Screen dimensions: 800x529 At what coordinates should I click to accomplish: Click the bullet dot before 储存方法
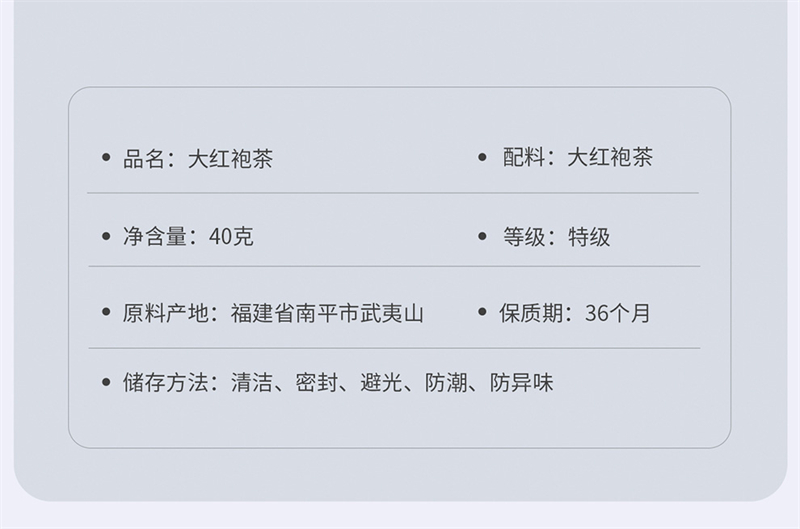[x=106, y=382]
